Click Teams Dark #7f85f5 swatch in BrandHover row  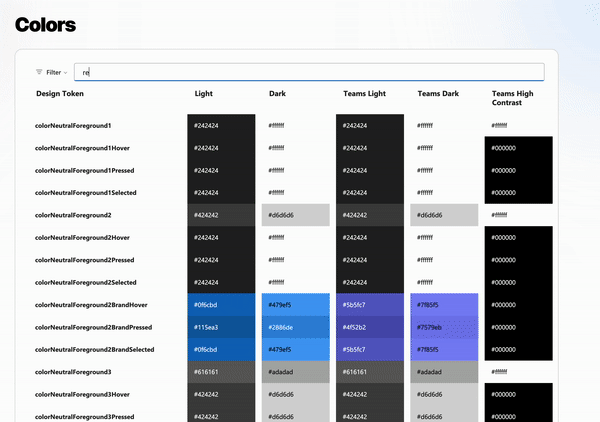444,305
